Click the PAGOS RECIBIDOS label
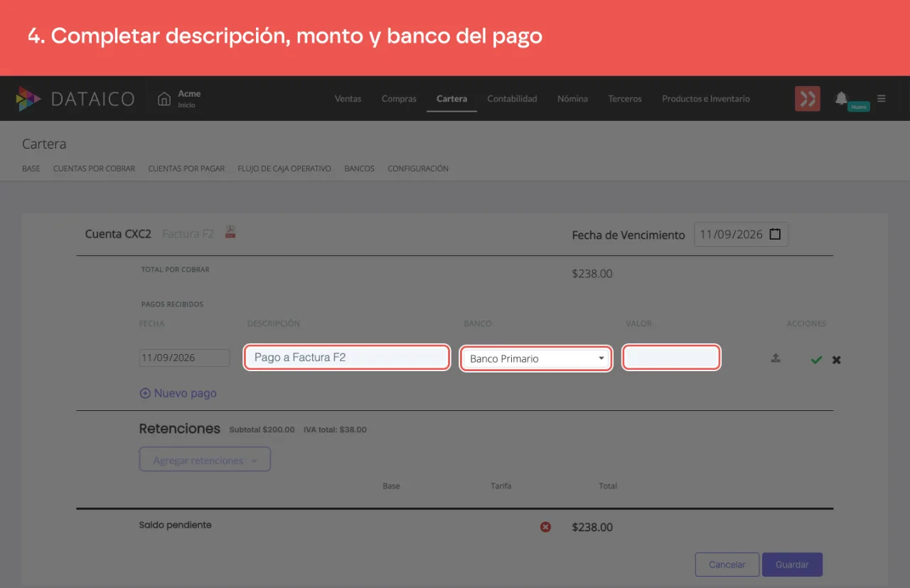The width and height of the screenshot is (910, 588). 172,304
